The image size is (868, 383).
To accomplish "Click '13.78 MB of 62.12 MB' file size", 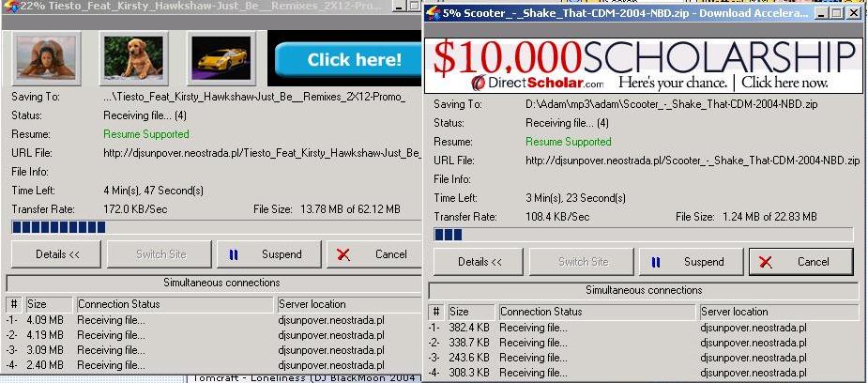I will (350, 209).
